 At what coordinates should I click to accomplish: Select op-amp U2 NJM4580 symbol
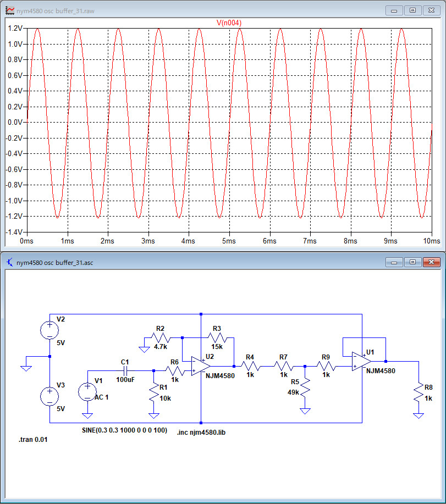coord(201,366)
